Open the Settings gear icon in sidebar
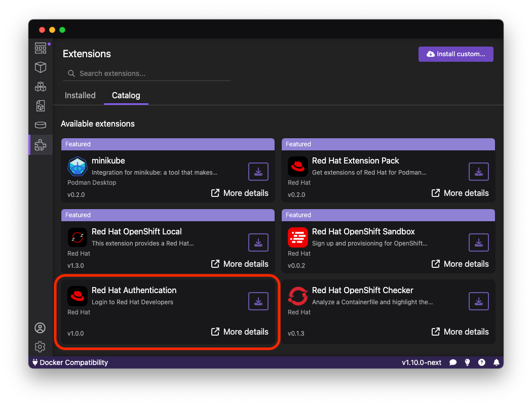 pos(40,347)
